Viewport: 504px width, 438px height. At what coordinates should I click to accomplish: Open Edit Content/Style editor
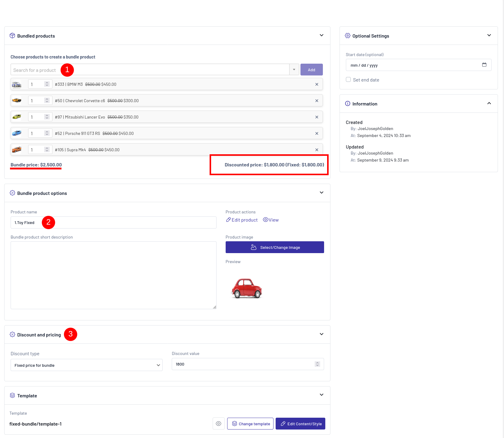point(300,424)
